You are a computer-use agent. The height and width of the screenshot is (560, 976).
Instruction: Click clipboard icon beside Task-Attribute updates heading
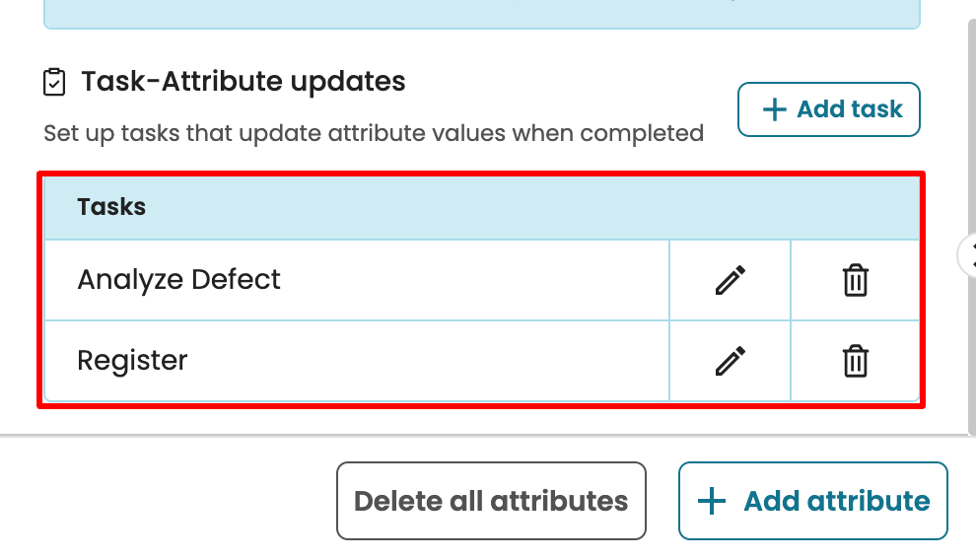click(x=55, y=82)
